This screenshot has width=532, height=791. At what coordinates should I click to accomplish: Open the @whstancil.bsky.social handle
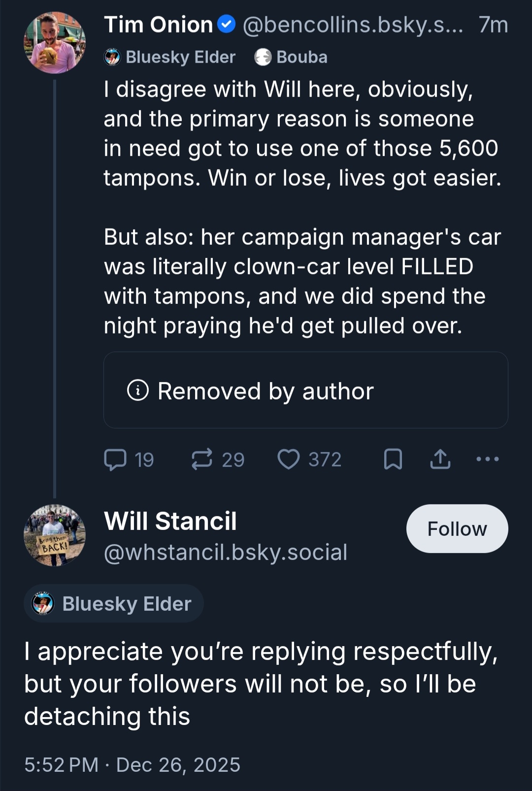[x=226, y=552]
